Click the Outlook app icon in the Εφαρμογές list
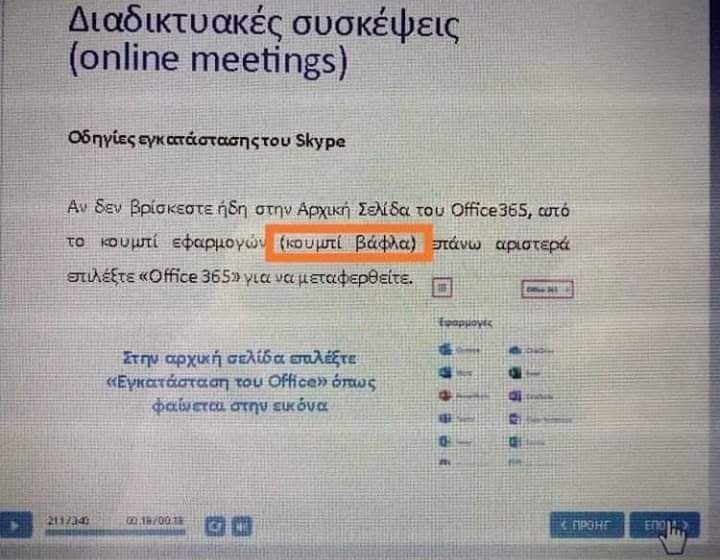The image size is (720, 560). point(445,350)
